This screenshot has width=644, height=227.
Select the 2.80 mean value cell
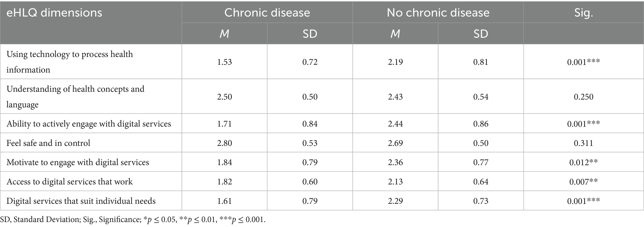tap(224, 143)
